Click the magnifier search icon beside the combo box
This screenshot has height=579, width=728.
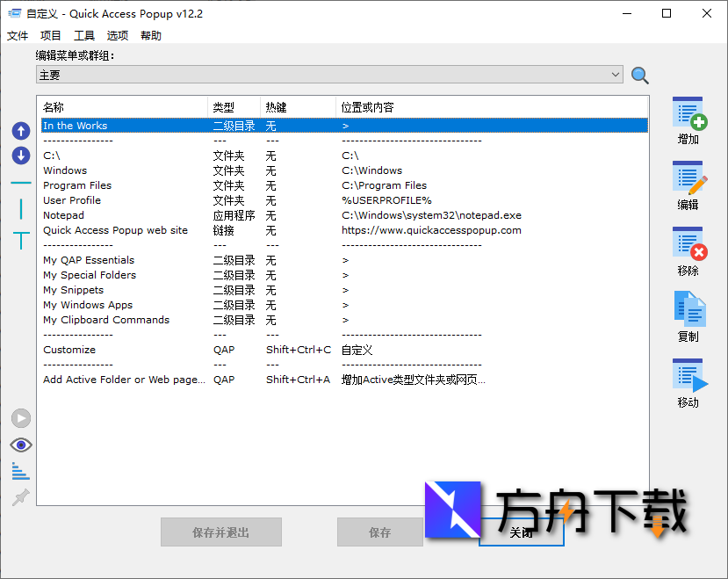639,75
